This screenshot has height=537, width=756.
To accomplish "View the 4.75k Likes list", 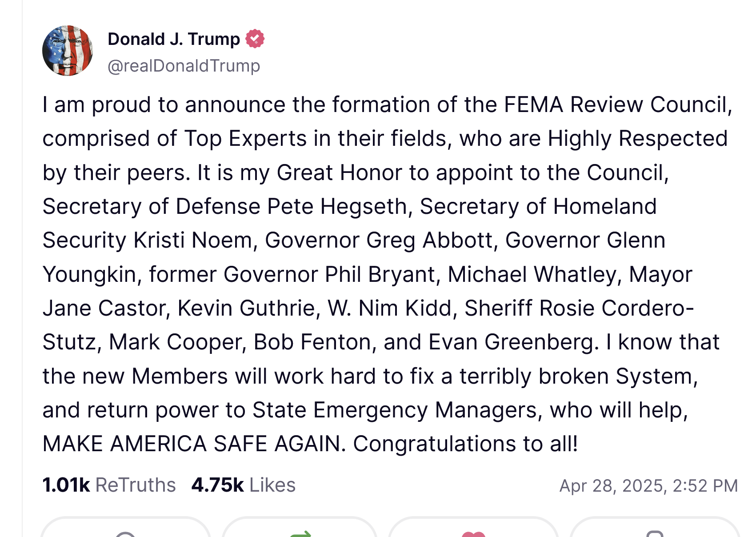I will [243, 485].
